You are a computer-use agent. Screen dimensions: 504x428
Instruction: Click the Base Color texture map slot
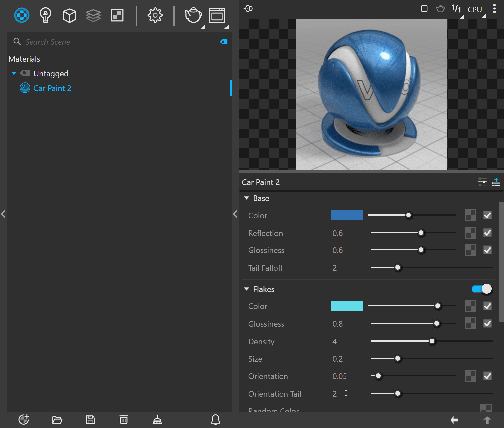pyautogui.click(x=471, y=215)
